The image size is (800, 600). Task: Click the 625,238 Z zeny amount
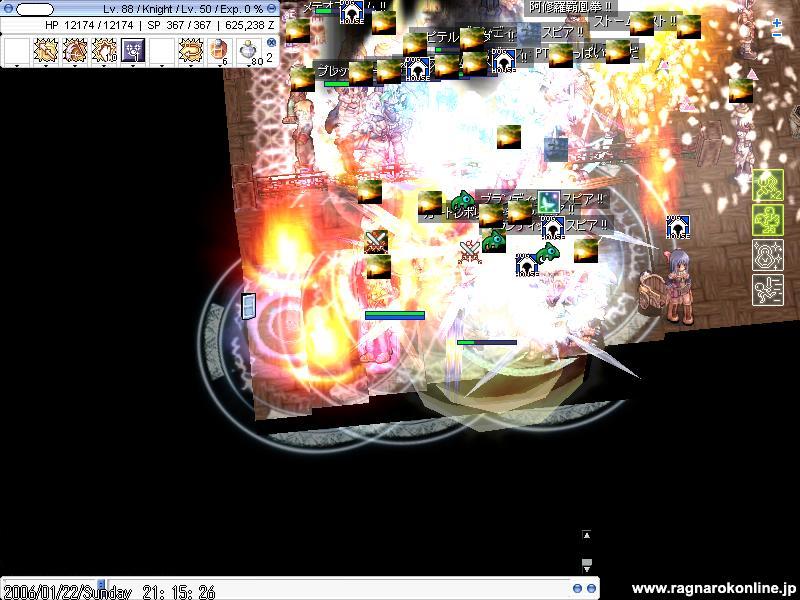[249, 24]
